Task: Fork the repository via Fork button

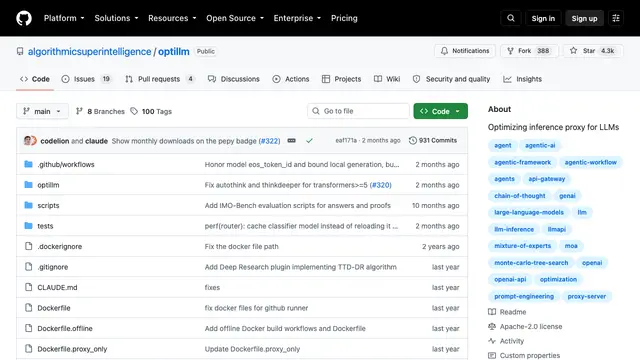Action: pos(529,51)
